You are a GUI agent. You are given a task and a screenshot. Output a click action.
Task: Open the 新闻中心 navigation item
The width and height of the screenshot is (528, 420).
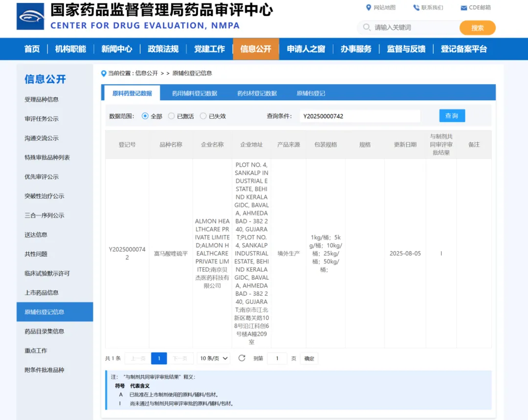(117, 49)
